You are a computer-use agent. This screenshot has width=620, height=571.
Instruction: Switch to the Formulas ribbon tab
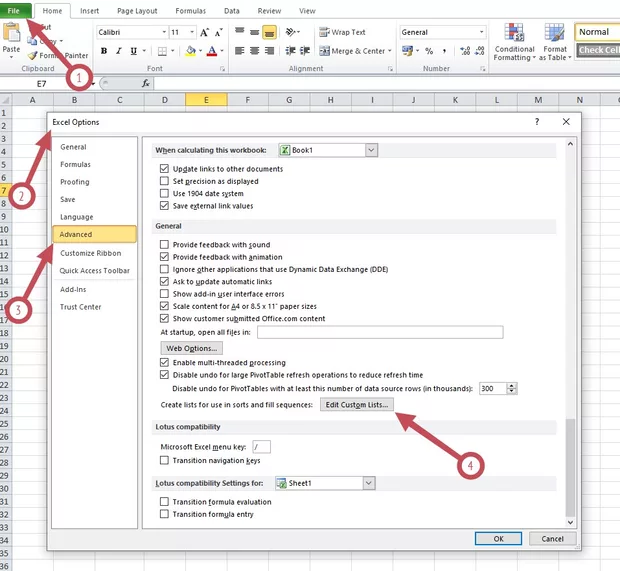point(191,11)
